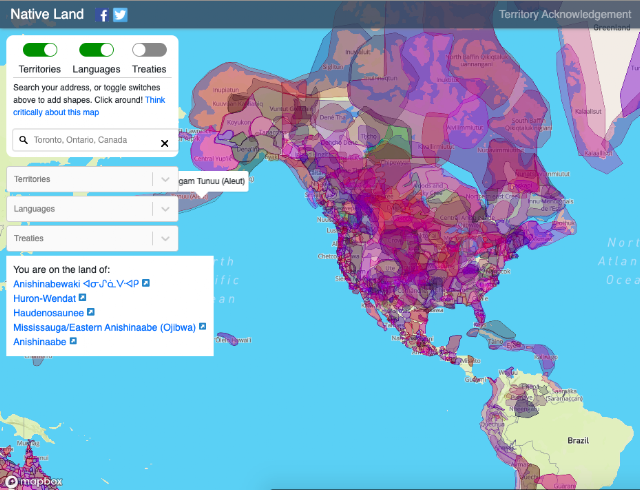The width and height of the screenshot is (640, 490).
Task: Open Mississauga/Eastern Anishinaabe (Ojibwa) link
Action: click(104, 327)
